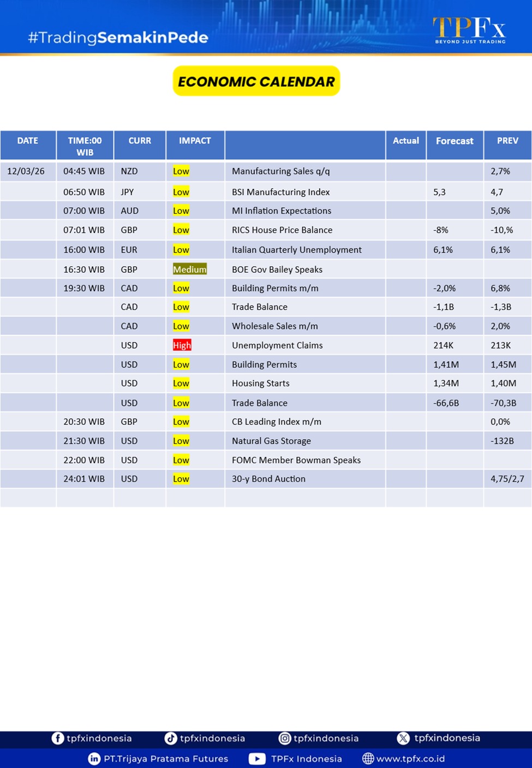
Task: Select the red High impact label
Action: (182, 345)
